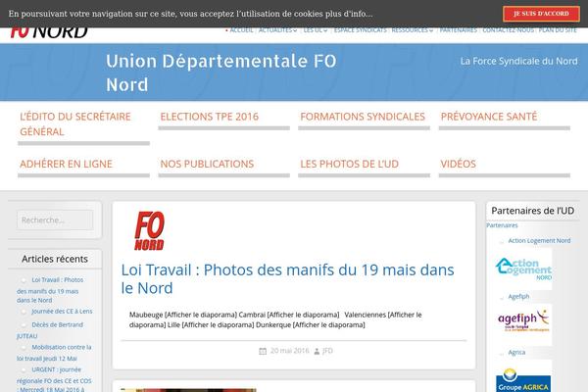588x392 pixels.
Task: Open the Agrica text link
Action: pos(516,352)
